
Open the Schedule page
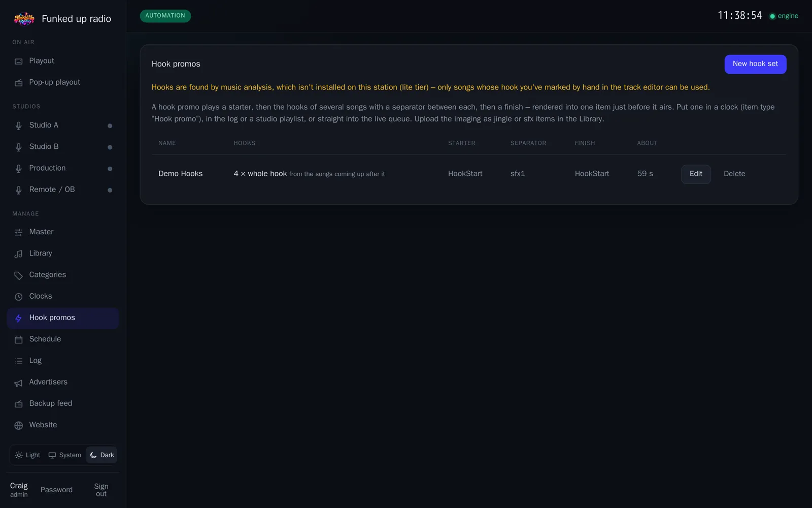click(63, 339)
